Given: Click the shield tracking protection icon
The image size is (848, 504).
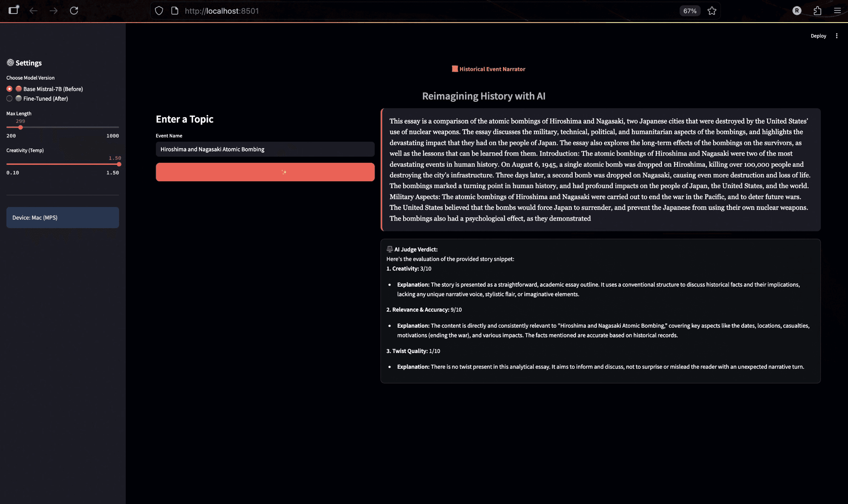Looking at the screenshot, I should (x=159, y=11).
